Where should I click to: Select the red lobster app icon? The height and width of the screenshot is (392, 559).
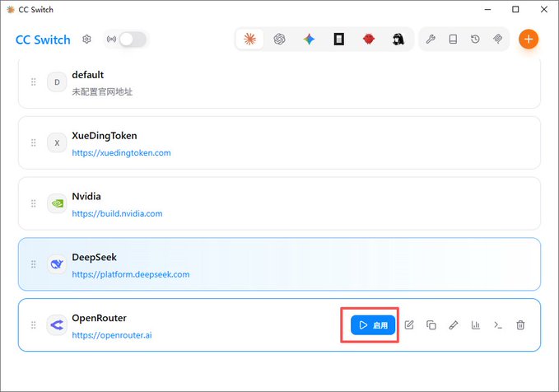[369, 39]
